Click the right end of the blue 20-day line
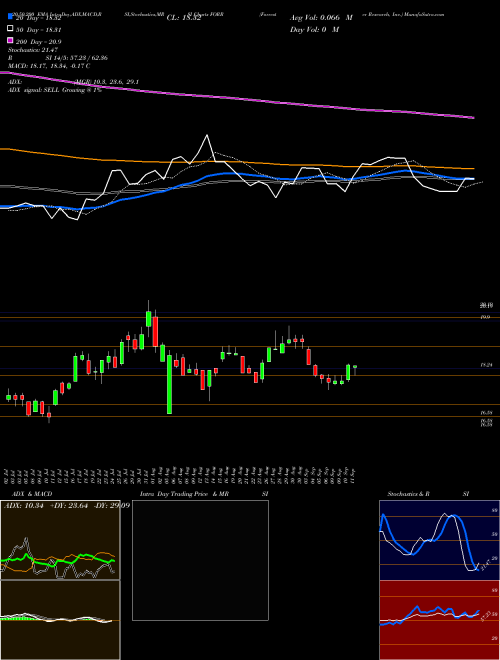 click(472, 179)
